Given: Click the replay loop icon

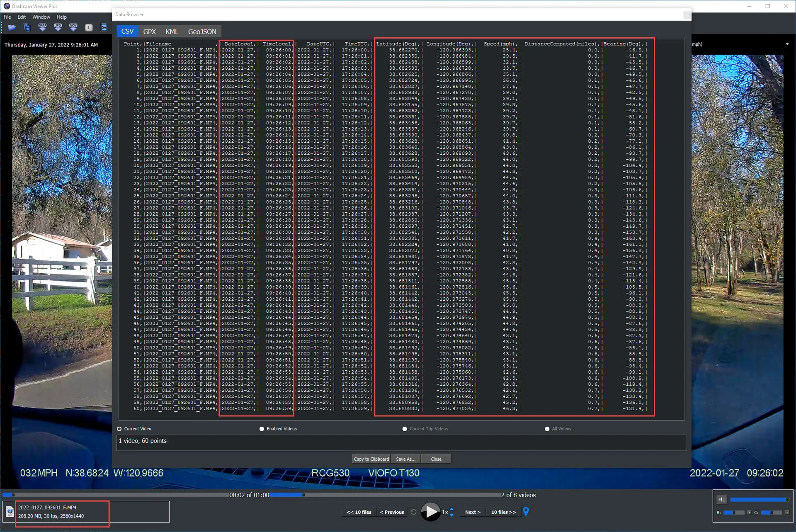Looking at the screenshot, I should (x=413, y=512).
